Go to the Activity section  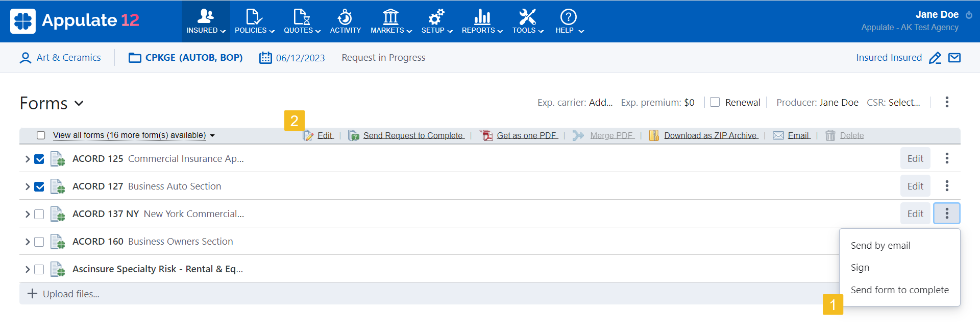(346, 21)
